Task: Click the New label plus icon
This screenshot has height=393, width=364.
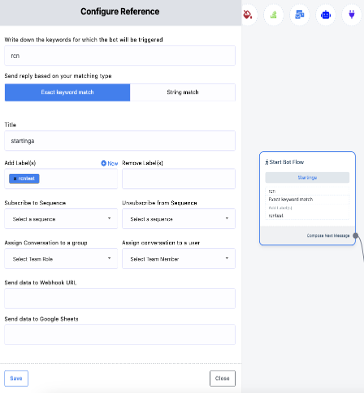Action: click(104, 163)
